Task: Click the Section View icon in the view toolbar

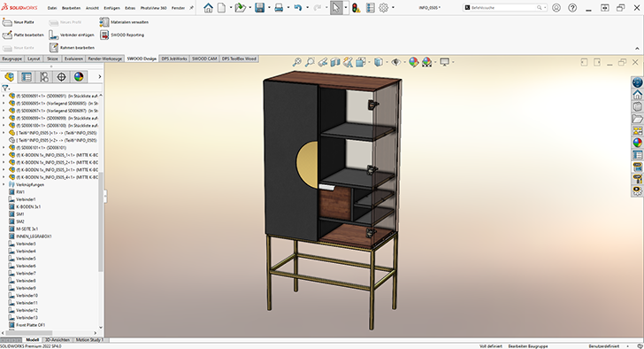Action: click(335, 62)
